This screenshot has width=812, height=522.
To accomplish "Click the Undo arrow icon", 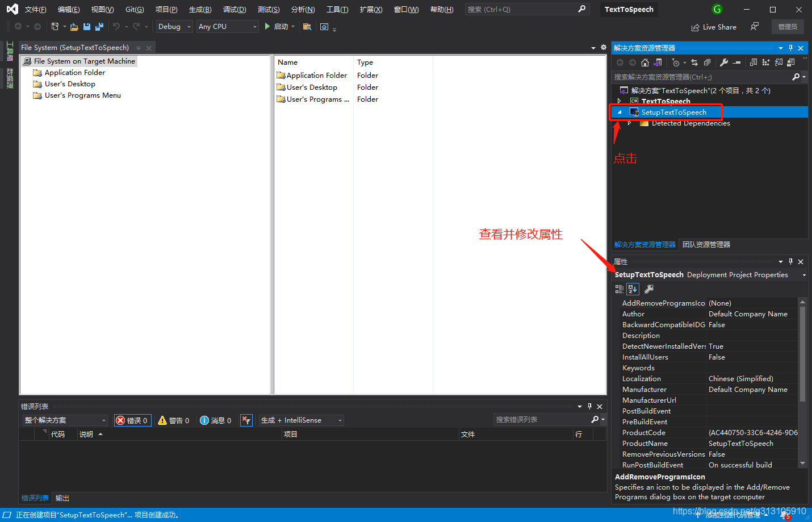I will [116, 27].
